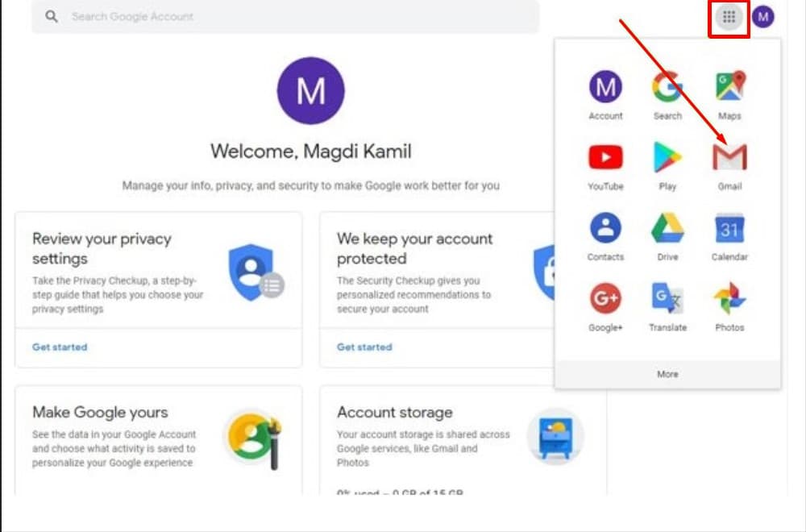Image resolution: width=806 pixels, height=532 pixels.
Task: Collapse the Google apps grid launcher
Action: pos(729,17)
